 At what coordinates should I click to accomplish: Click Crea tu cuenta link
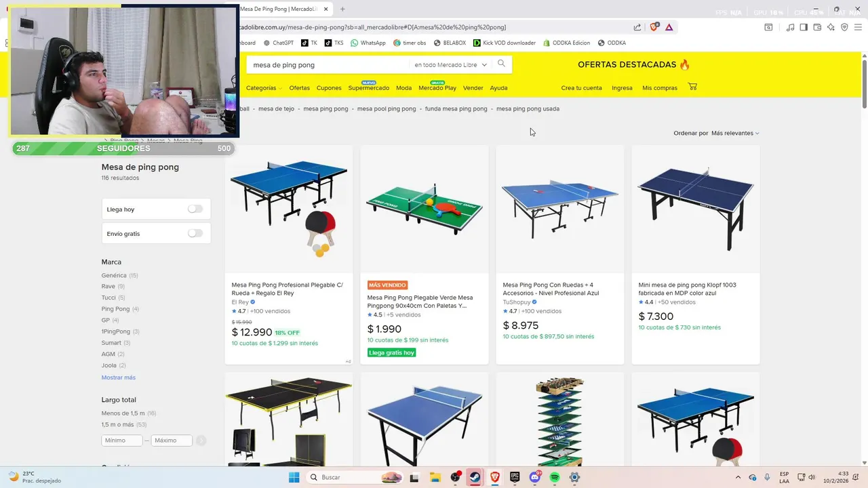coord(581,88)
